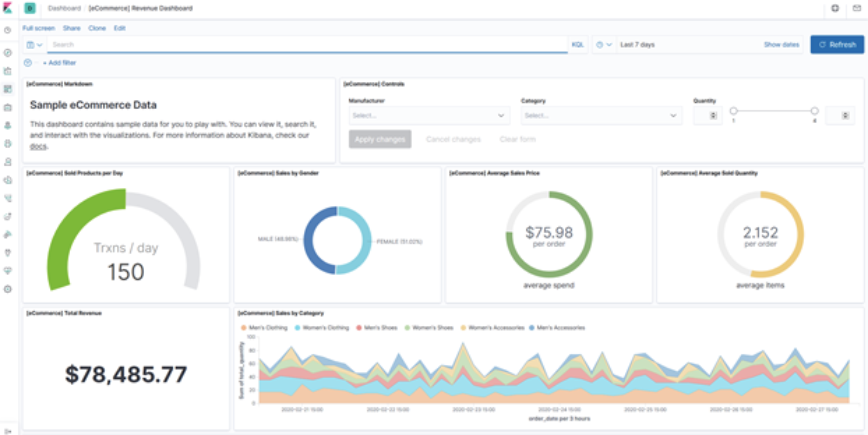Image resolution: width=868 pixels, height=435 pixels.
Task: Click the Quantity slider's left handle
Action: [x=734, y=111]
